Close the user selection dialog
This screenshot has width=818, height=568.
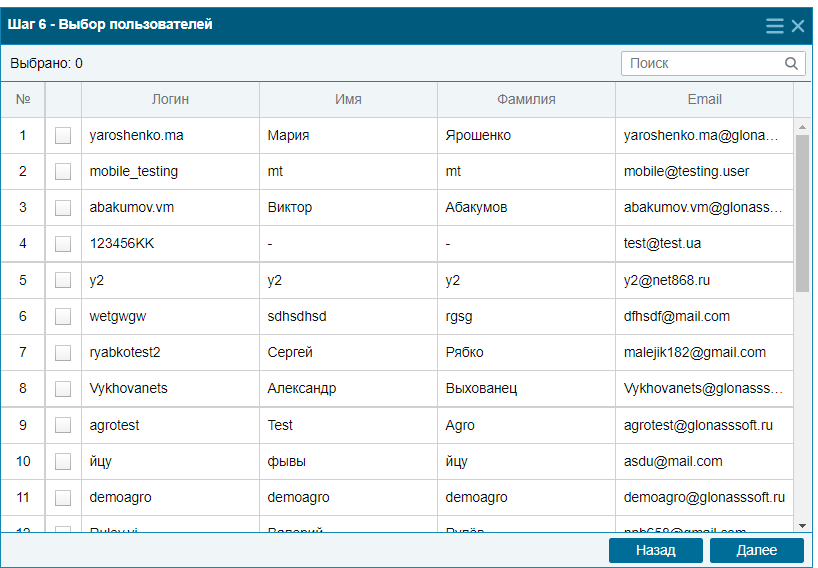click(x=798, y=26)
